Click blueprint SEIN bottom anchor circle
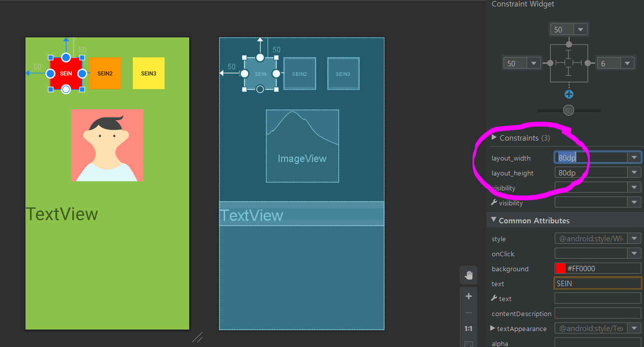 coord(260,89)
